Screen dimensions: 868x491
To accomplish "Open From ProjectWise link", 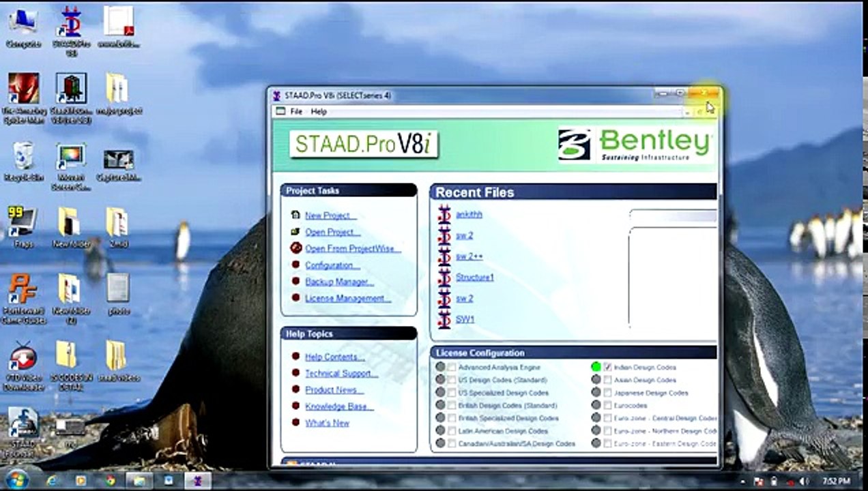I will 353,249.
